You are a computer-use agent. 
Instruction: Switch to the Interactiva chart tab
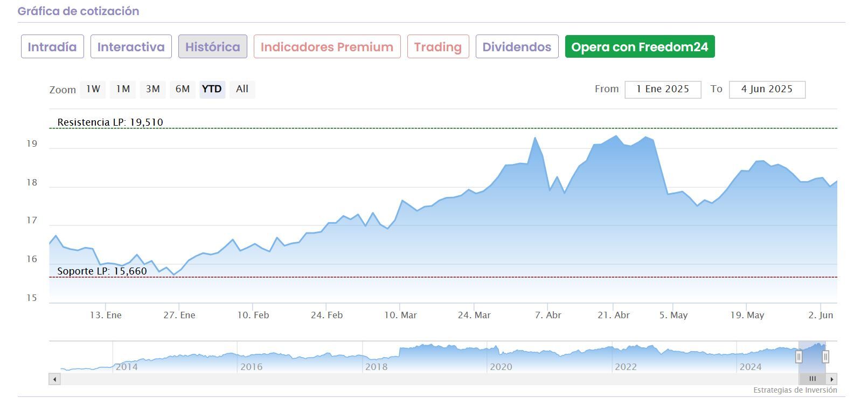(131, 47)
